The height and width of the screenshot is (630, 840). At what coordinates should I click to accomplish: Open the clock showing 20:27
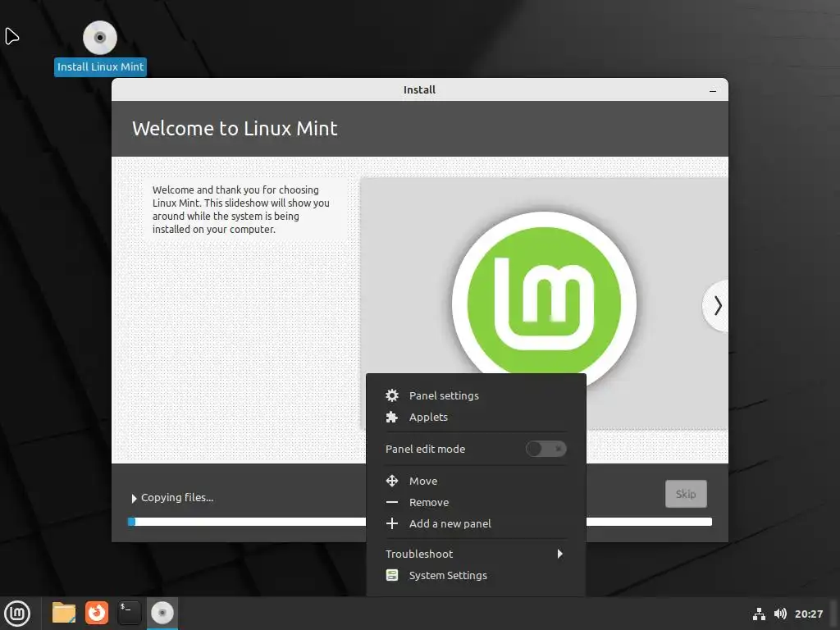pos(808,614)
